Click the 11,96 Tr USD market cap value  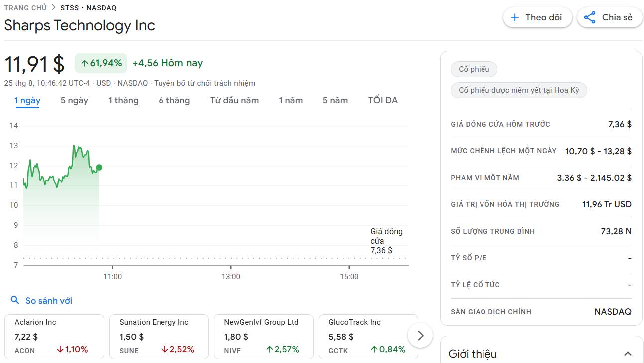(607, 204)
